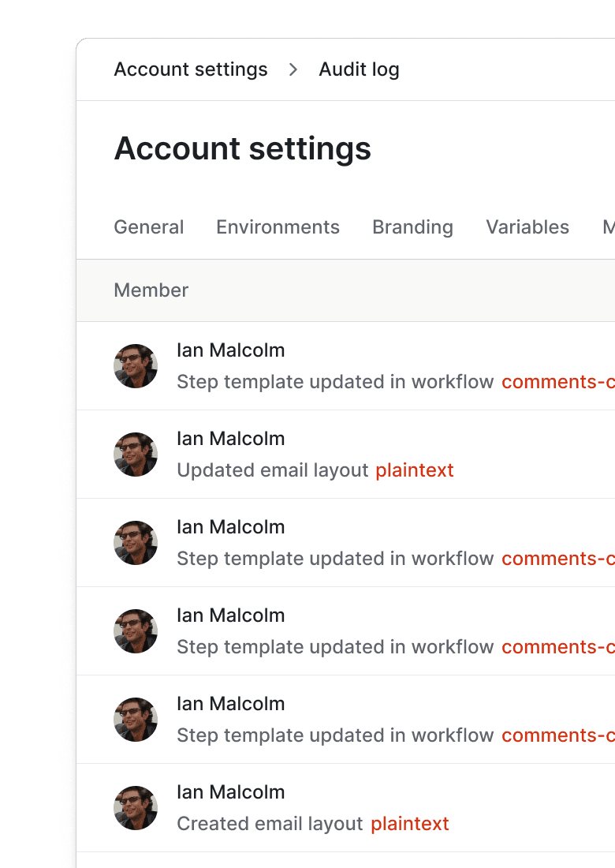Image resolution: width=615 pixels, height=868 pixels.
Task: Click the partially visible tab after Variables
Action: (x=608, y=227)
